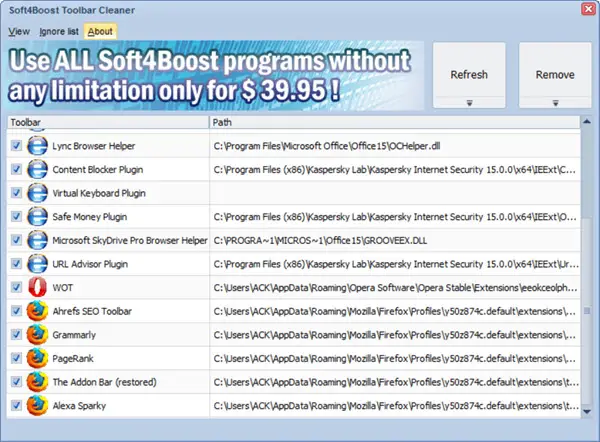
Task: Click the Opera icon beside WOT
Action: 38,287
